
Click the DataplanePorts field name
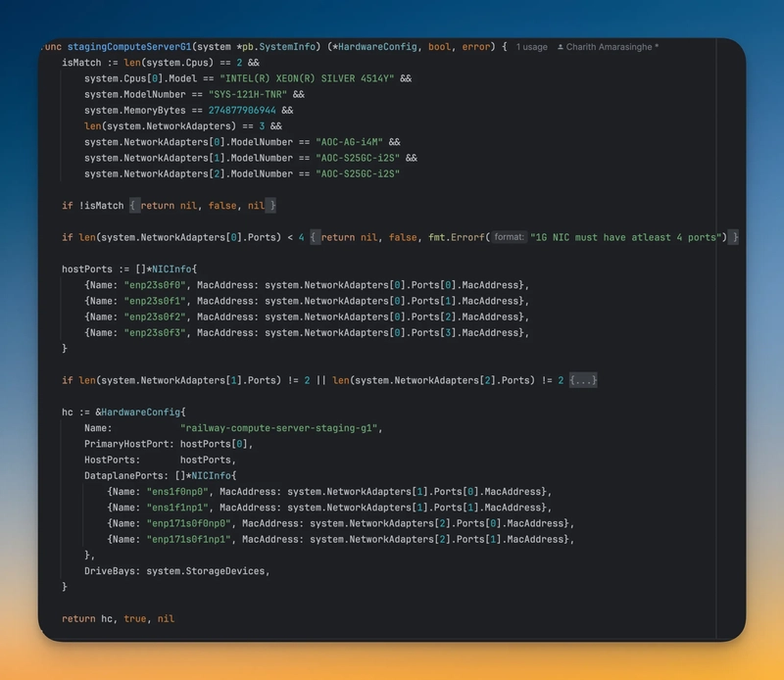pos(126,476)
